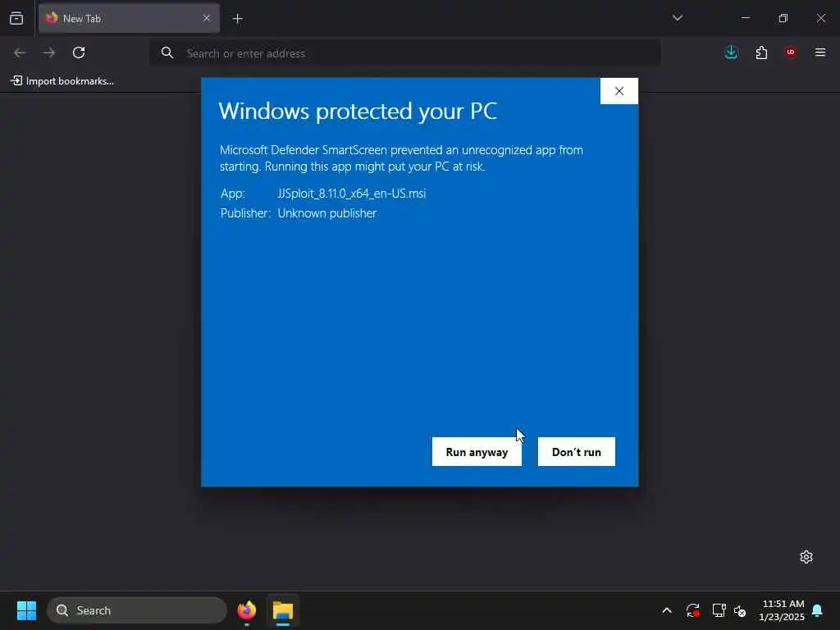840x630 pixels.
Task: Open a new tab with plus button
Action: [x=237, y=19]
